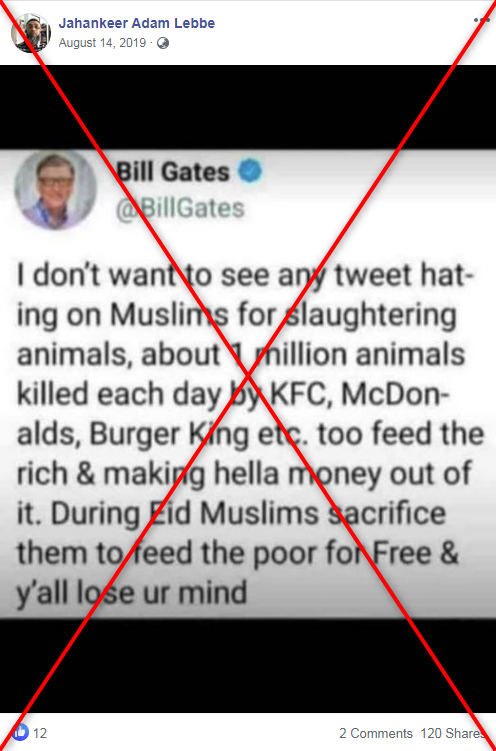The width and height of the screenshot is (496, 751).
Task: Open the 120 Shares link
Action: 453,733
